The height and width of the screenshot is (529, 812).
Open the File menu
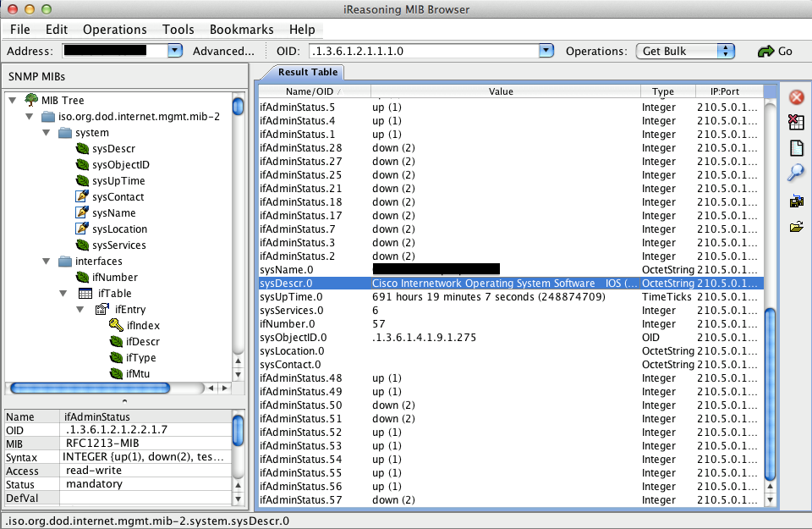tap(20, 30)
